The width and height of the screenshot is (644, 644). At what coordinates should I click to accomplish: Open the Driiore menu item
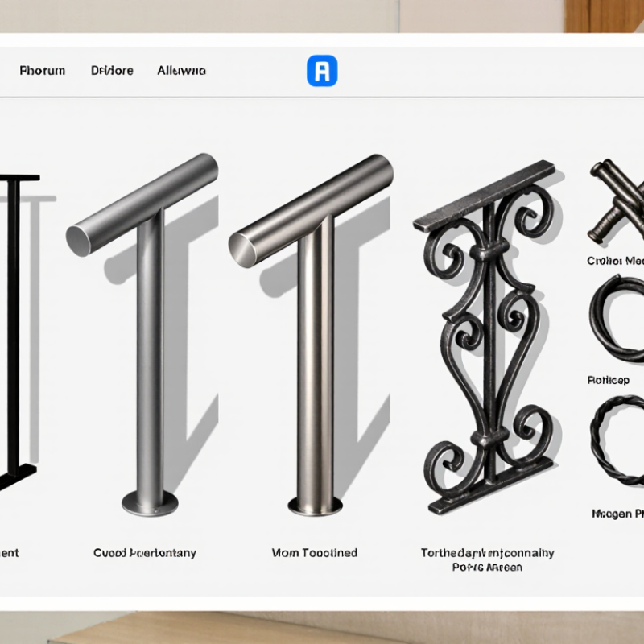click(x=112, y=71)
